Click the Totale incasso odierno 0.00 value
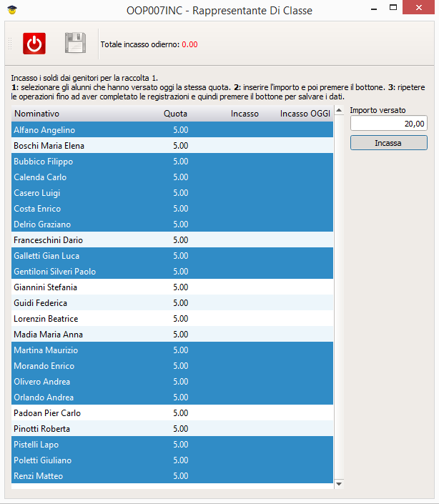This screenshot has height=504, width=439. tap(189, 44)
